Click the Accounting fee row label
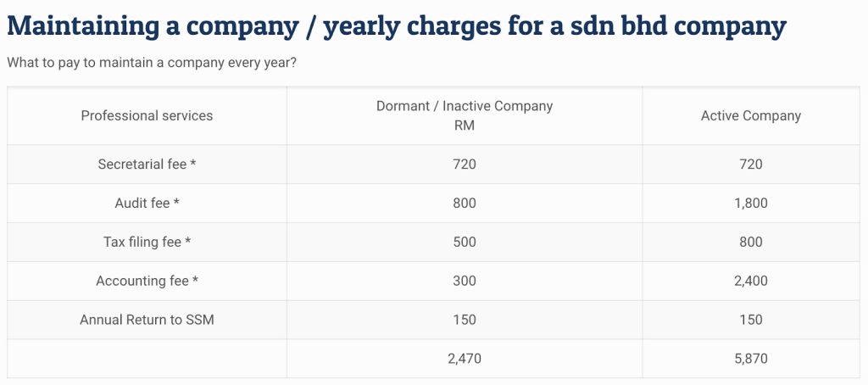Screen dimensions: 868x385 147,282
